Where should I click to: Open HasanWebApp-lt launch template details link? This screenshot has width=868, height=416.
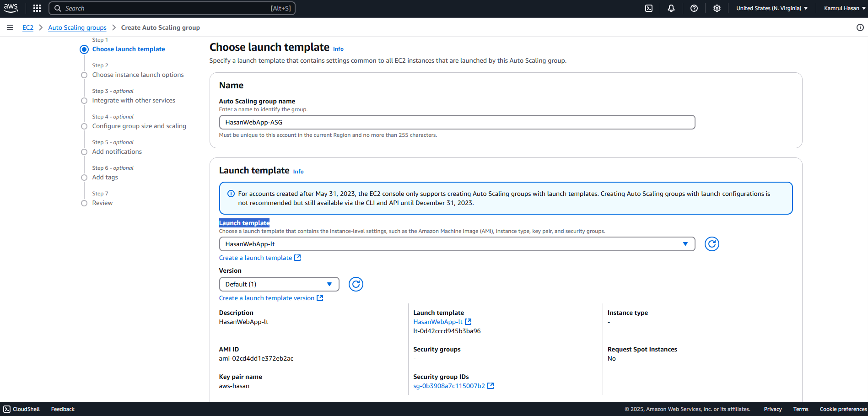click(x=438, y=322)
